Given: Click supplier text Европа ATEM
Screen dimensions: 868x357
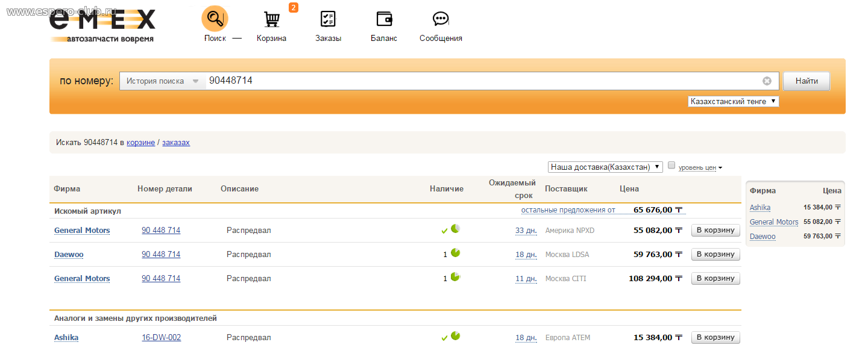Looking at the screenshot, I should click(568, 338).
